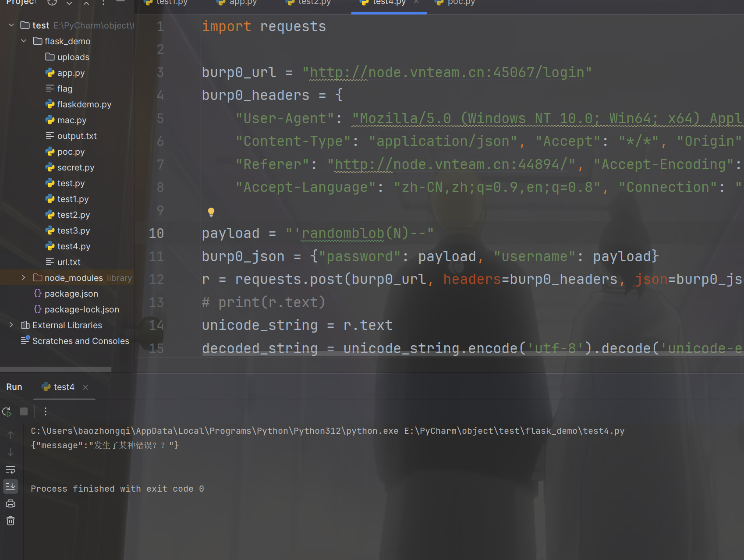744x560 pixels.
Task: Switch to the poc.py editor tab
Action: click(x=460, y=3)
